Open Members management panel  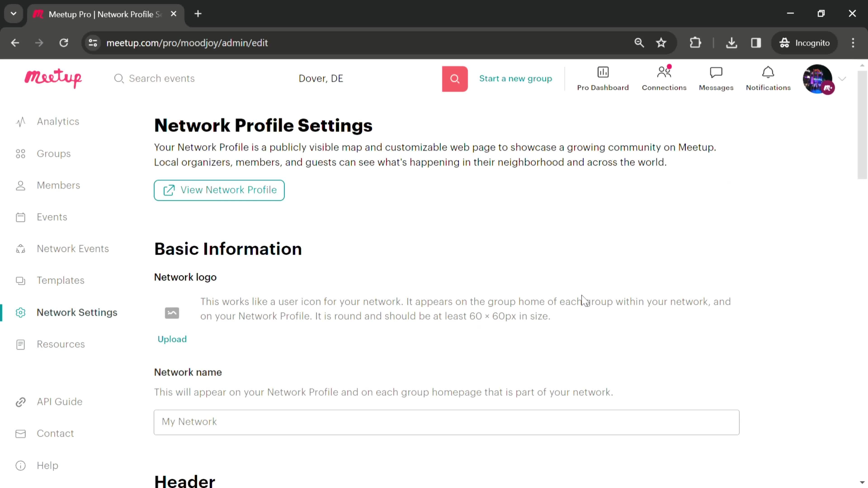click(x=58, y=185)
